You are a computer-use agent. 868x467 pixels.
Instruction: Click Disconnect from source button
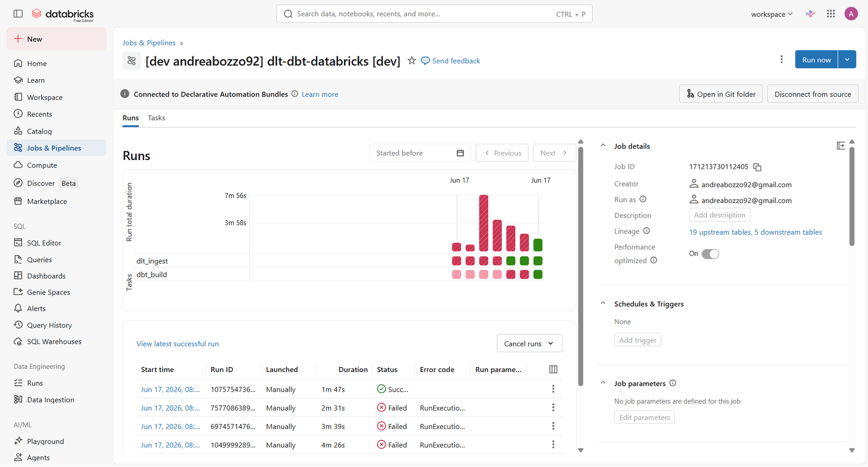tap(813, 94)
